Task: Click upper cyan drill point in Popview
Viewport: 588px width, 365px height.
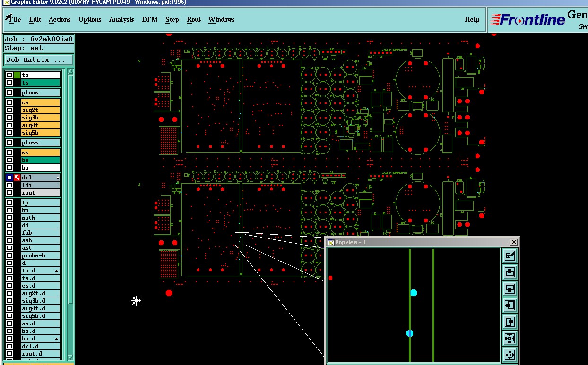Action: (x=414, y=293)
